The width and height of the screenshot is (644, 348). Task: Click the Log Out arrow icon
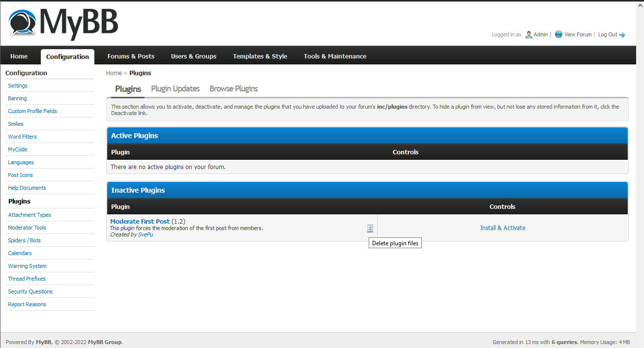coord(622,35)
